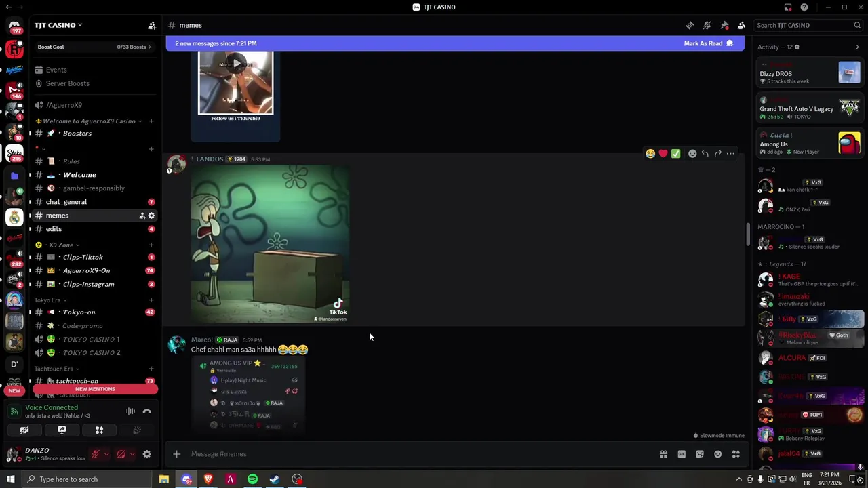This screenshot has height=488, width=868.
Task: Add green checkmark reaction to LANDOS message
Action: coord(675,154)
